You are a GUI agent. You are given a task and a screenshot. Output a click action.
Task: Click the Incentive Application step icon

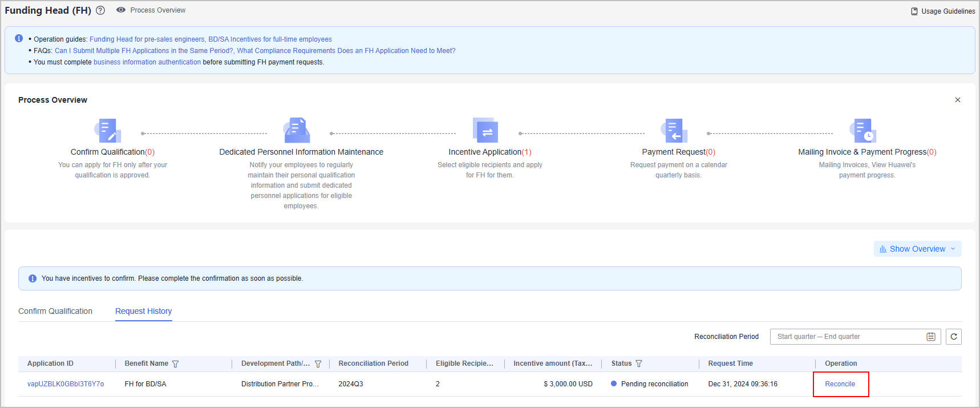coord(485,131)
